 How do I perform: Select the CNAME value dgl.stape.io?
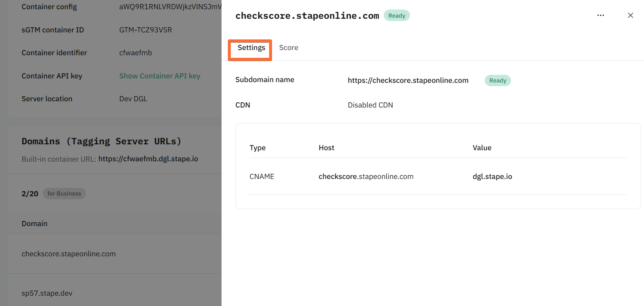click(x=492, y=176)
